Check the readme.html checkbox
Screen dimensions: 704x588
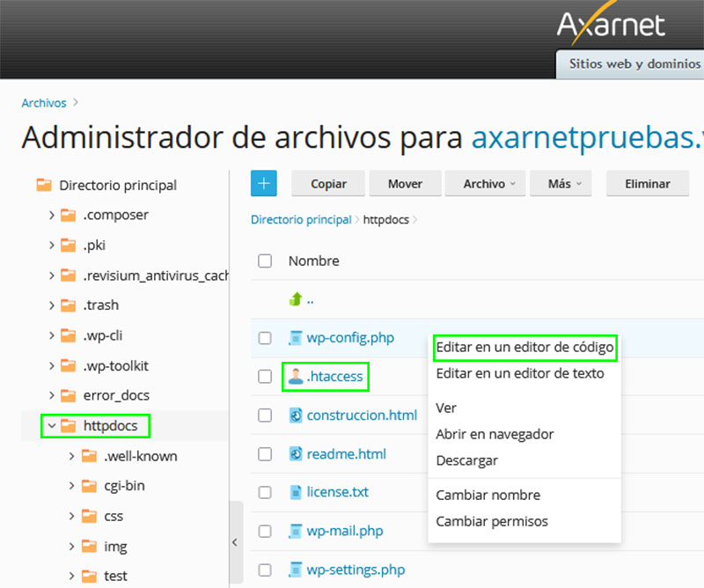tap(265, 453)
